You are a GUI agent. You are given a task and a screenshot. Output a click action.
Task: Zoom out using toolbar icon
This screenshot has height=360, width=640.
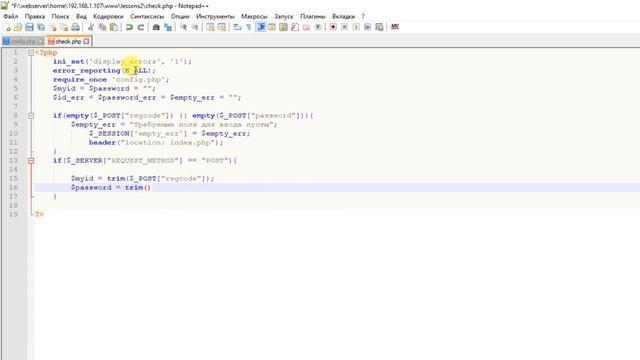195,27
